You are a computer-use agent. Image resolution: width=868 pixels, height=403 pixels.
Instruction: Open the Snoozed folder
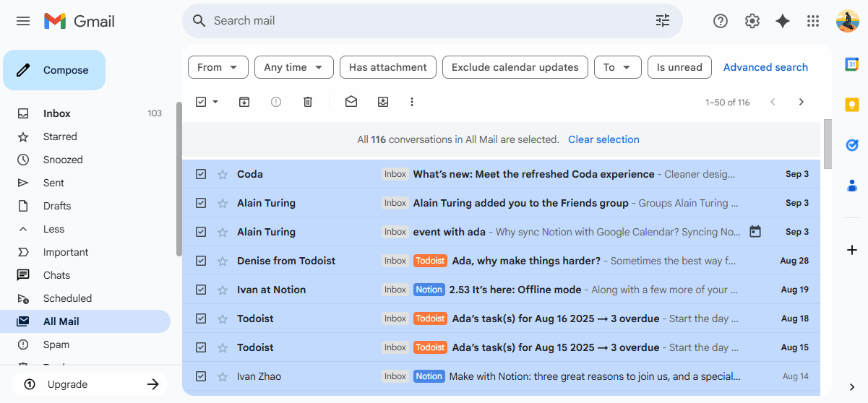tap(87, 160)
